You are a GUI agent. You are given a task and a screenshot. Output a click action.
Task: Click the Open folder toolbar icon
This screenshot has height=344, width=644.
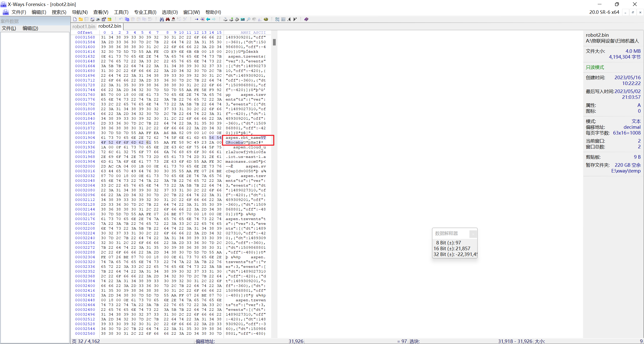point(80,19)
